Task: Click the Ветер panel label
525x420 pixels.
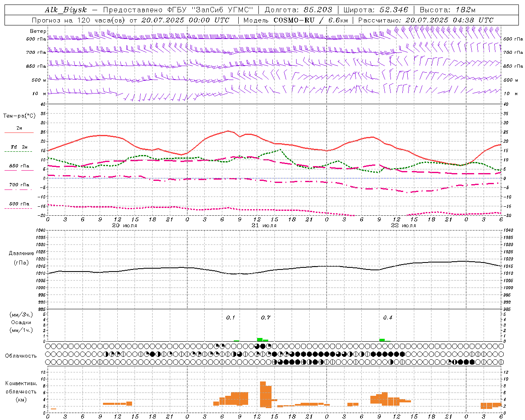Action: coord(38,31)
